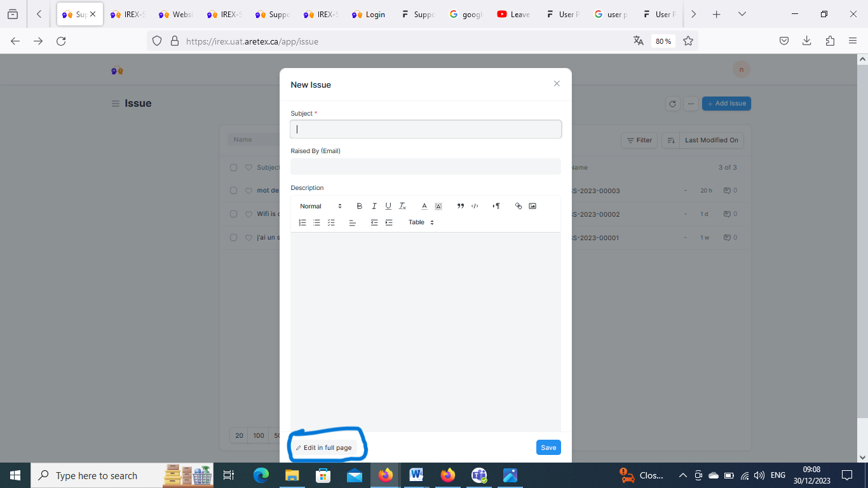
Task: Open Firefox translate page icon
Action: 639,41
